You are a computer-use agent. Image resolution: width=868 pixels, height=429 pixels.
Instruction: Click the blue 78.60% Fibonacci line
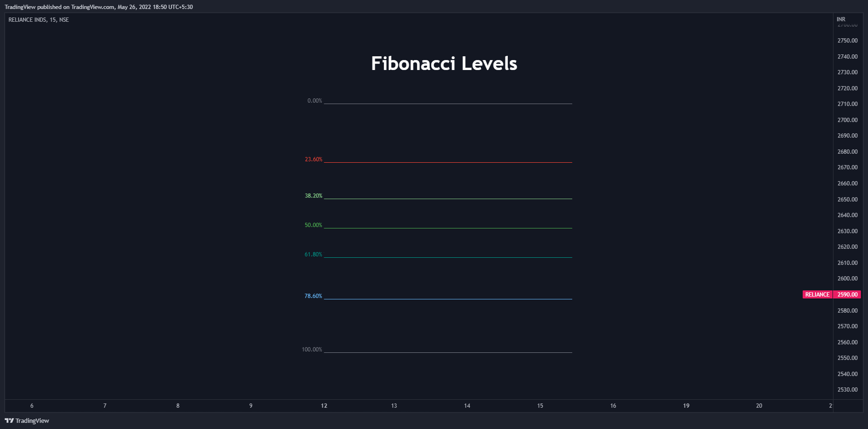[x=448, y=299]
